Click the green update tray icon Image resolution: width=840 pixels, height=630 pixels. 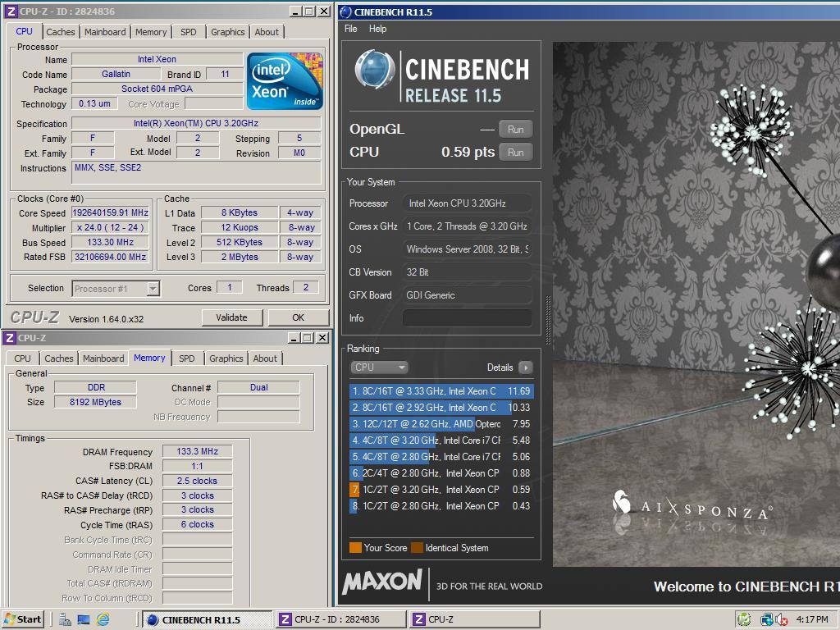743,620
